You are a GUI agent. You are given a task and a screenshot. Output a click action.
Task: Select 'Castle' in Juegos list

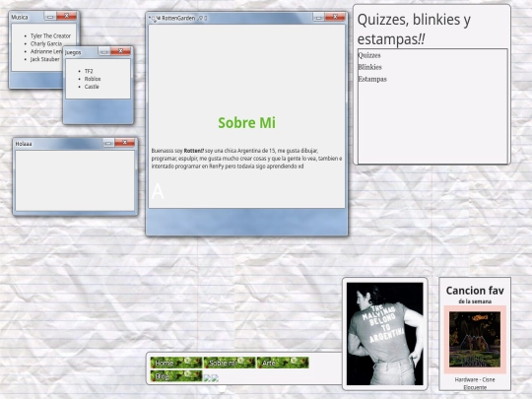point(92,87)
